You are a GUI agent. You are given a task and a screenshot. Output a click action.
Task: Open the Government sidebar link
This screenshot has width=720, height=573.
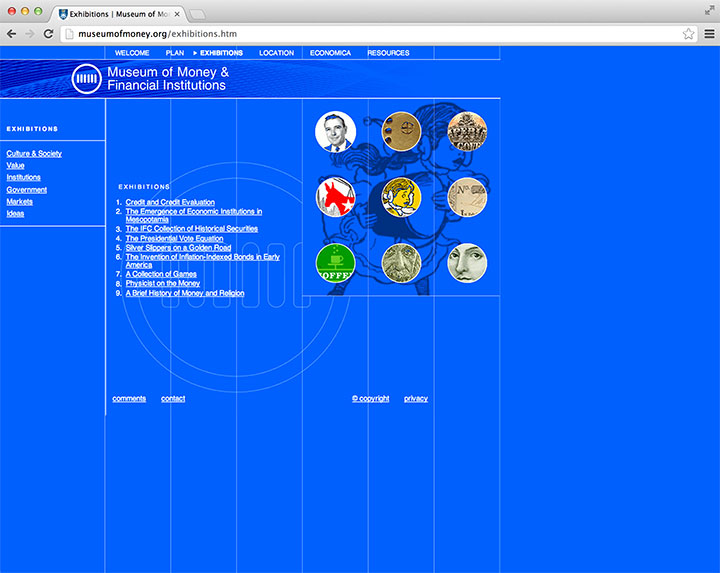[27, 190]
